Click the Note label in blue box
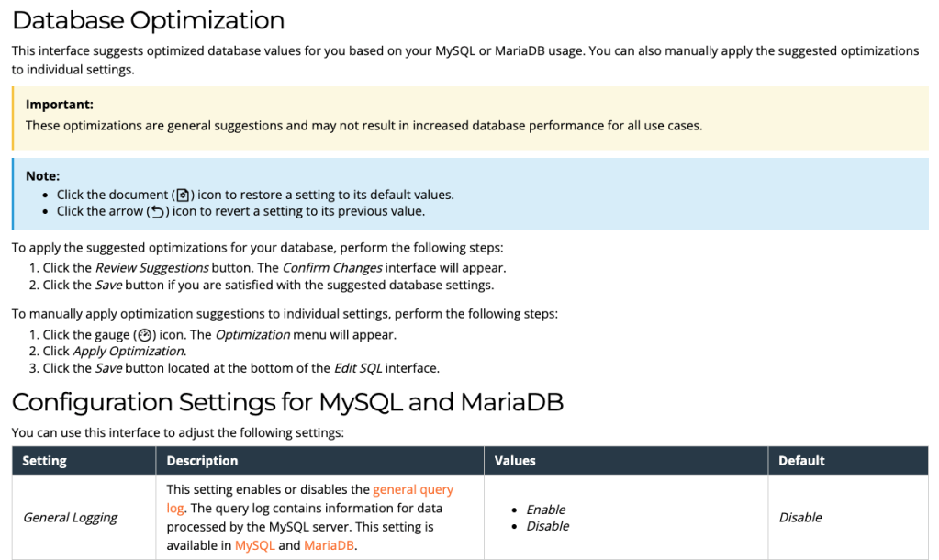The image size is (939, 560). (42, 175)
